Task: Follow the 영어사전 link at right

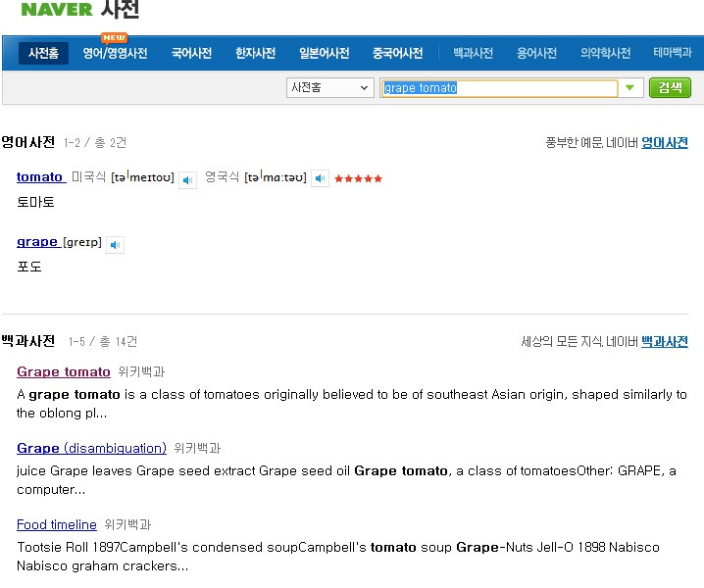Action: coord(665,143)
